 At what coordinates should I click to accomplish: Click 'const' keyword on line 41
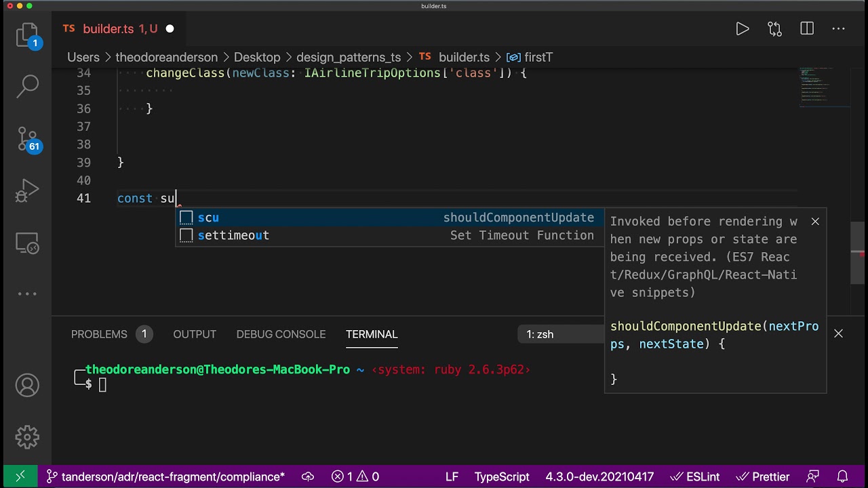pos(135,198)
